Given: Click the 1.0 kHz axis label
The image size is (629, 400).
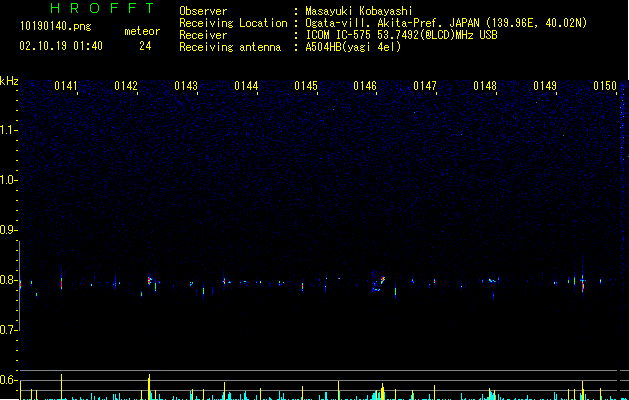Looking at the screenshot, I should [x=8, y=180].
